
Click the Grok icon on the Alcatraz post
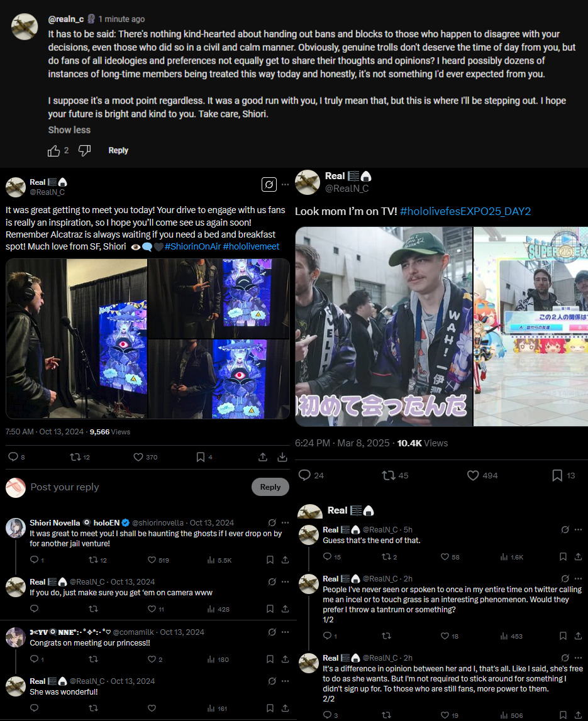(x=269, y=184)
